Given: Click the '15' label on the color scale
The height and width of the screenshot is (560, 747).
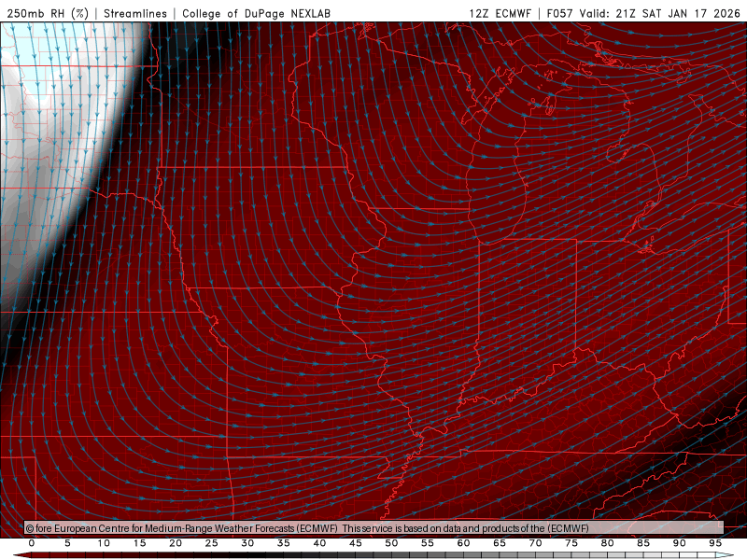Looking at the screenshot, I should tap(139, 543).
